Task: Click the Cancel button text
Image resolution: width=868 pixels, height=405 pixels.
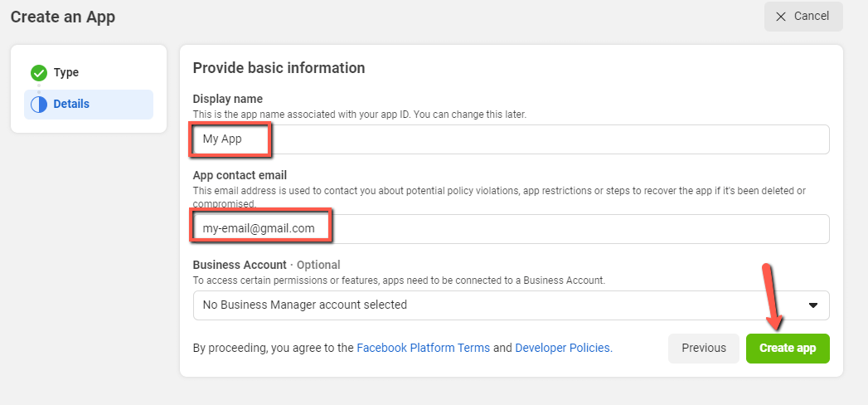Action: click(x=811, y=17)
